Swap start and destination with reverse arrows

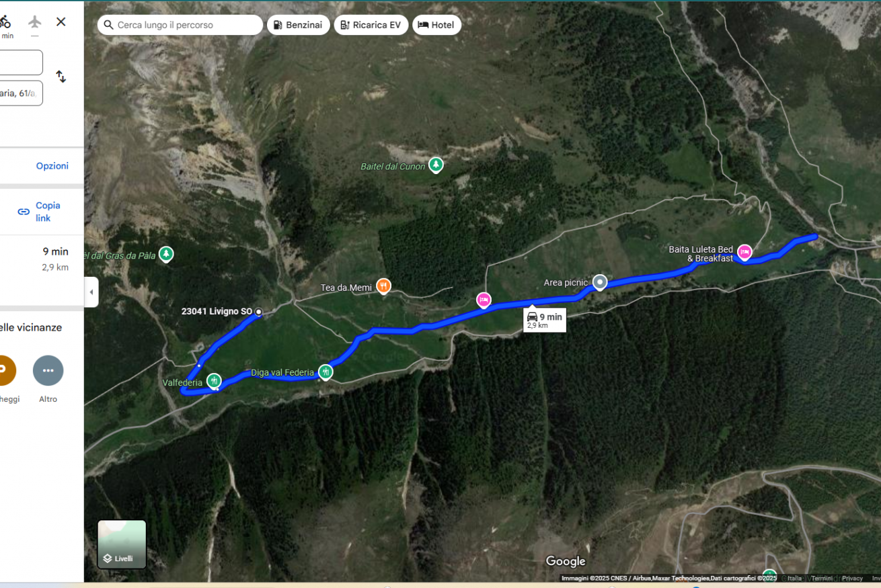(x=61, y=77)
